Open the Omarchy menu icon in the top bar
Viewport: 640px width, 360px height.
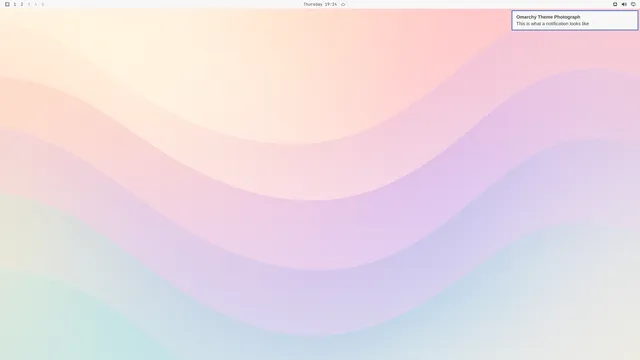pyautogui.click(x=7, y=4)
